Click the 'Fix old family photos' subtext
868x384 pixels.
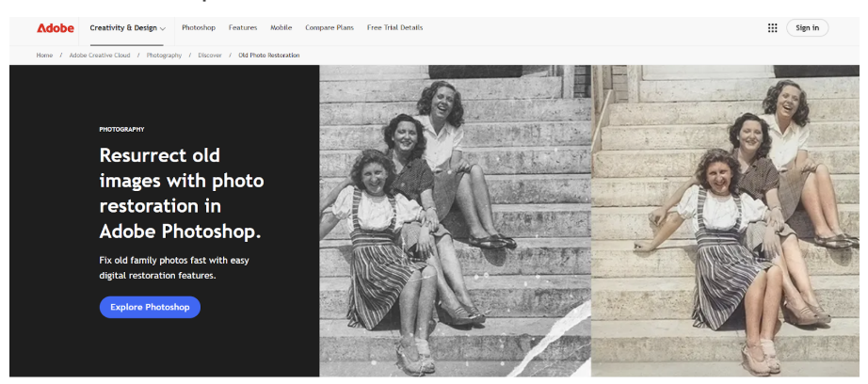[174, 267]
